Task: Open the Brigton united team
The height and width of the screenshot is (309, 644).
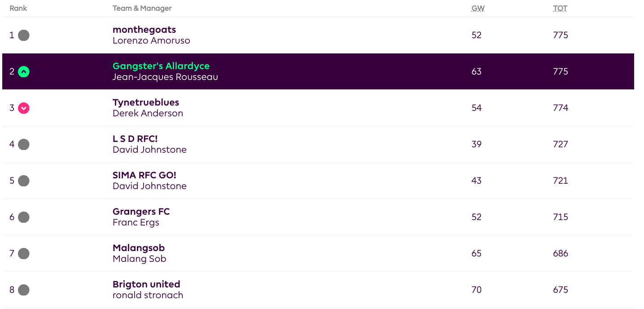Action: [x=146, y=284]
